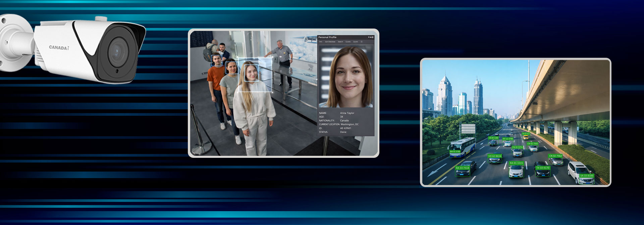The image size is (644, 225).
Task: Click license plate tag RA 01 3315
Action: [516, 163]
